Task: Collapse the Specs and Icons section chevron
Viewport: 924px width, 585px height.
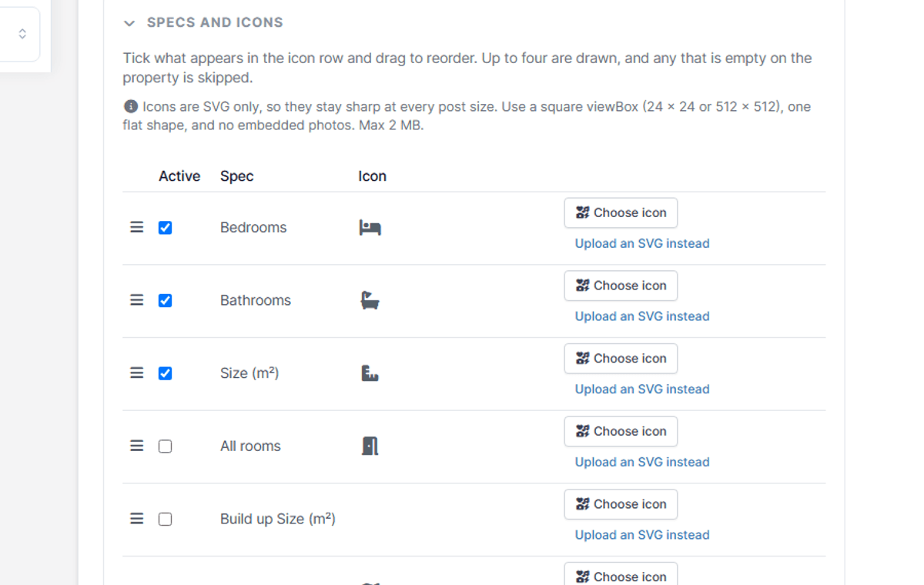Action: 129,24
